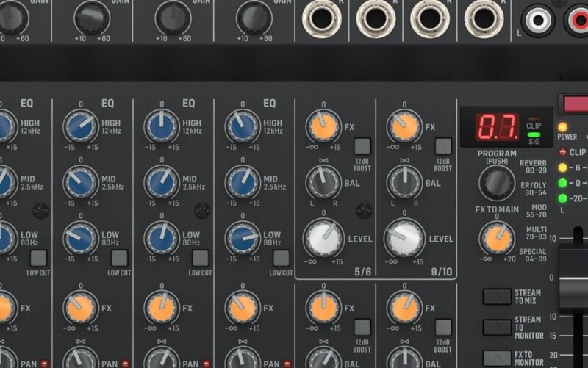Toggle the STREAM TO MIX button
The image size is (588, 368).
click(x=497, y=297)
